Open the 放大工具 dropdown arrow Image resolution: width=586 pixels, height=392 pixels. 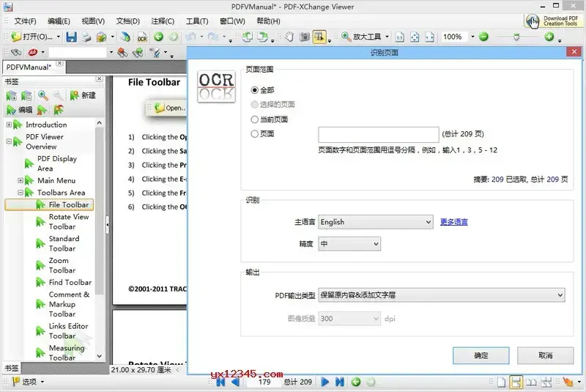pyautogui.click(x=387, y=37)
